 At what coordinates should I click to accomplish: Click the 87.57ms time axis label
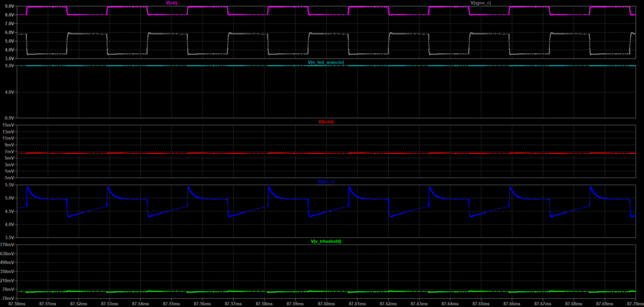[233, 304]
